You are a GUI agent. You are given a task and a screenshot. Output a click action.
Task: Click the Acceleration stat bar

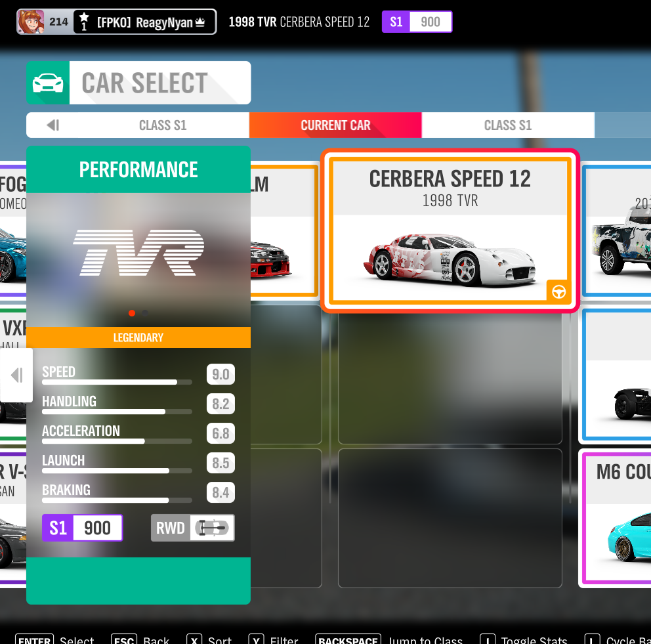click(117, 441)
